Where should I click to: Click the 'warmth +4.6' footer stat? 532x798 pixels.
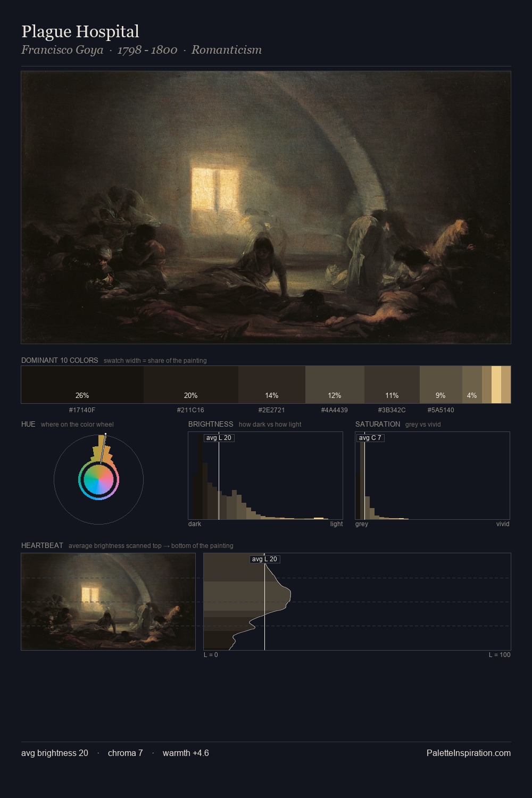(186, 753)
